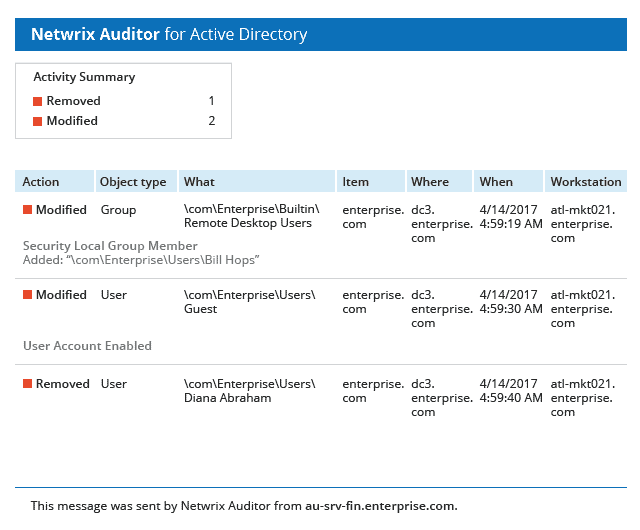
Task: Select the Diana Abraham path cell
Action: pyautogui.click(x=250, y=391)
